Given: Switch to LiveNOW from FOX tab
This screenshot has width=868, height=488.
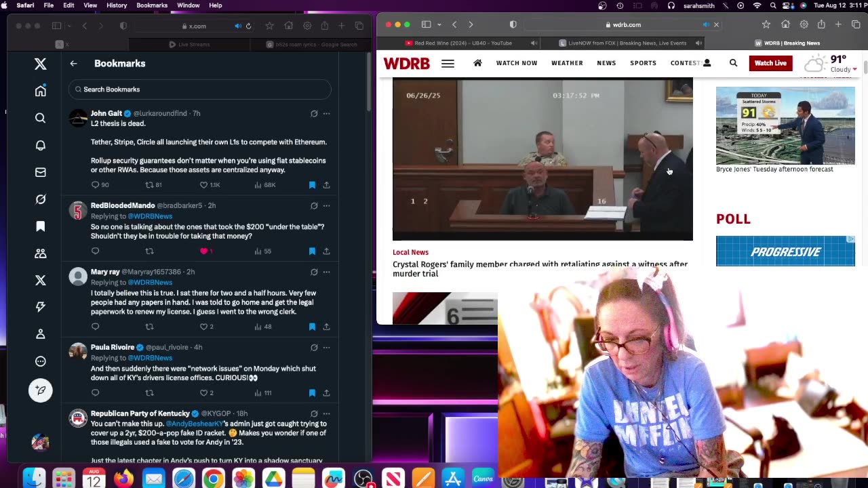Looking at the screenshot, I should [623, 43].
